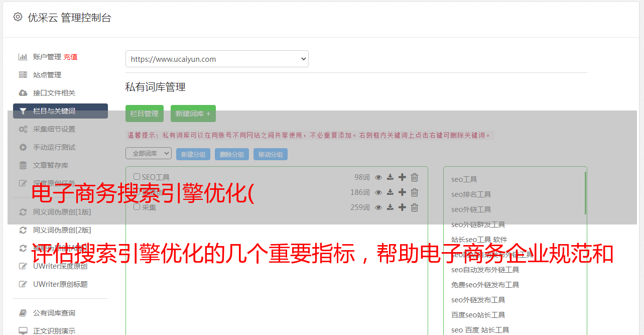Click the red 充值 link

70,57
